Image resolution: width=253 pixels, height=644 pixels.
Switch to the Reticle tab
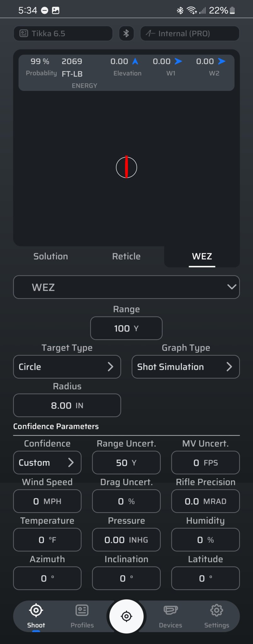(x=126, y=256)
